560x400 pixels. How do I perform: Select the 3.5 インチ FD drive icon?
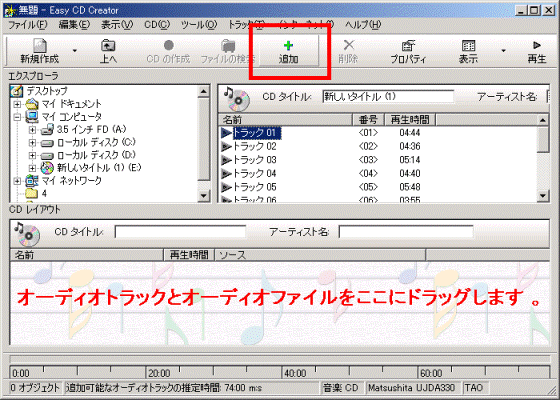[47, 130]
